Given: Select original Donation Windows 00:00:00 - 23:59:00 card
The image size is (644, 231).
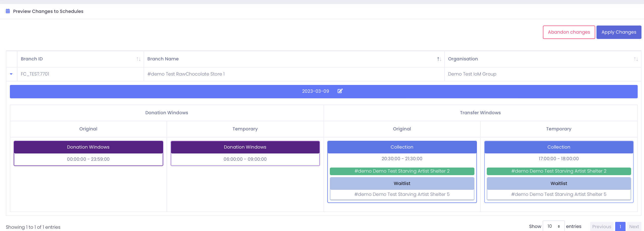Looking at the screenshot, I should coord(88,159).
